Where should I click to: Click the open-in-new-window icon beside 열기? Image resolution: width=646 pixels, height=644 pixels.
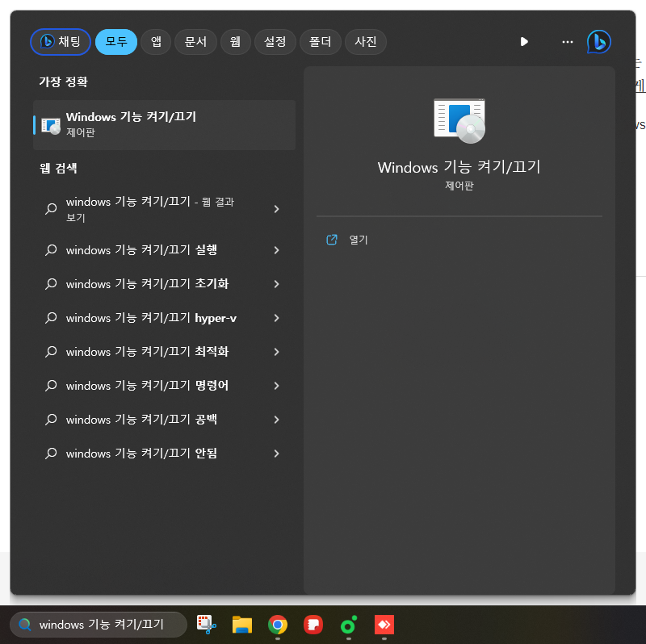pyautogui.click(x=332, y=240)
